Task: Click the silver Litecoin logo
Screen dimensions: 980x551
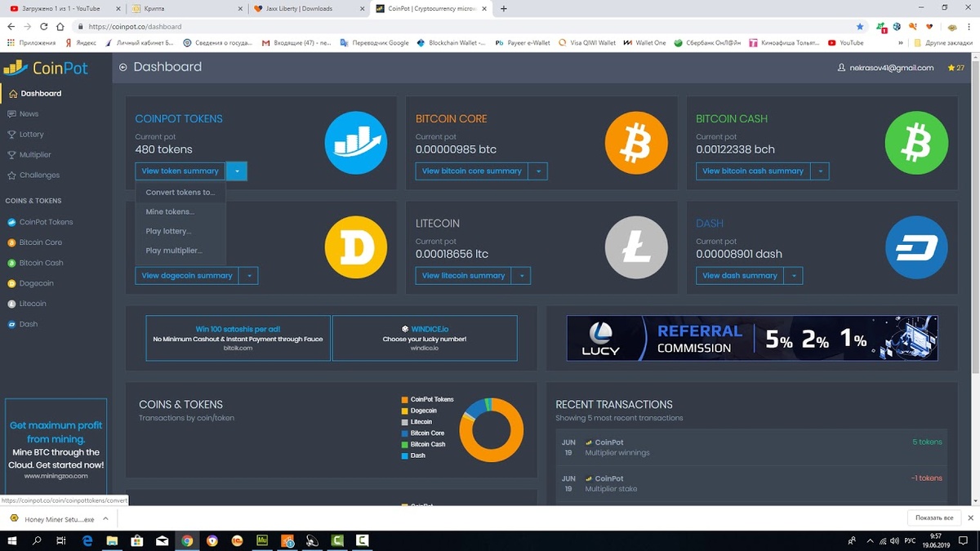Action: tap(636, 249)
